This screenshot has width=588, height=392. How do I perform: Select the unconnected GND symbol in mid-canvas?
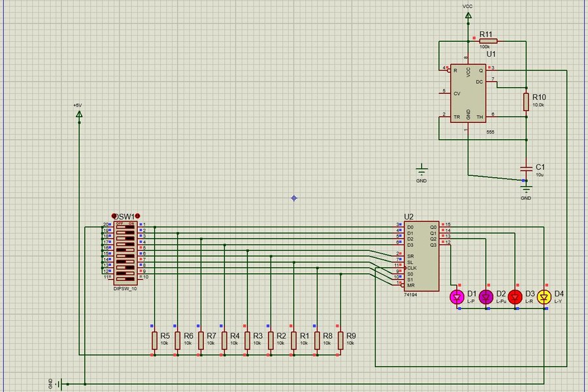point(422,171)
